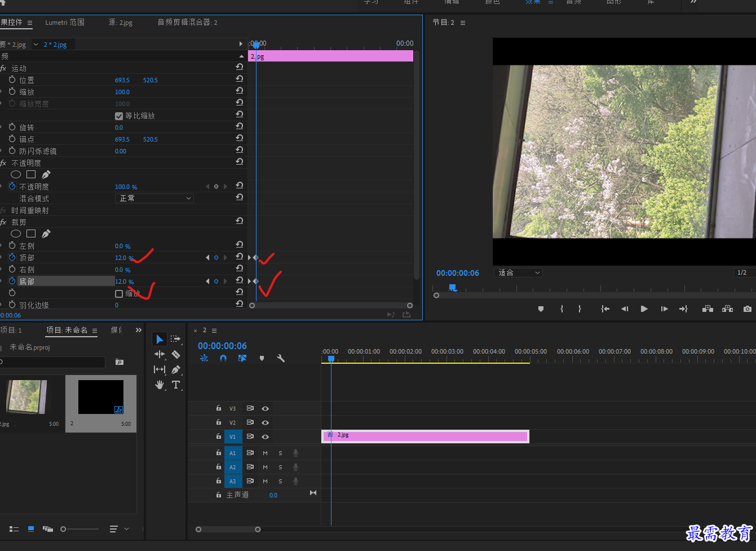Add marker in timeline panel
The width and height of the screenshot is (756, 551).
pyautogui.click(x=262, y=358)
